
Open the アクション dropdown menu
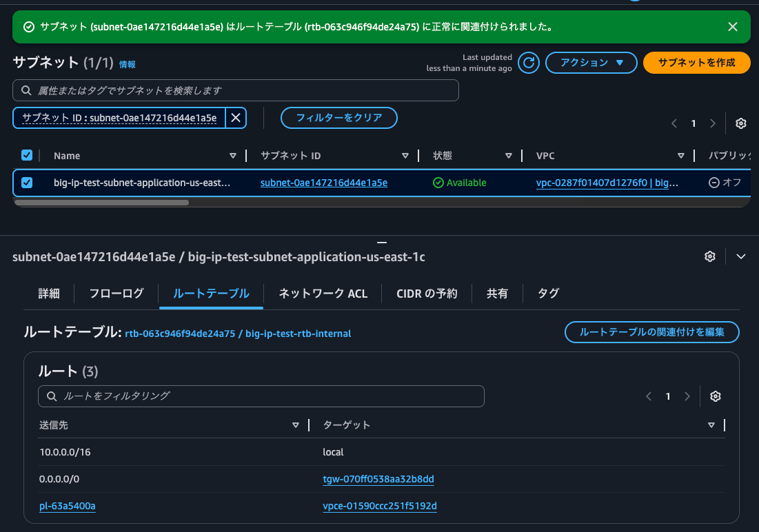591,63
